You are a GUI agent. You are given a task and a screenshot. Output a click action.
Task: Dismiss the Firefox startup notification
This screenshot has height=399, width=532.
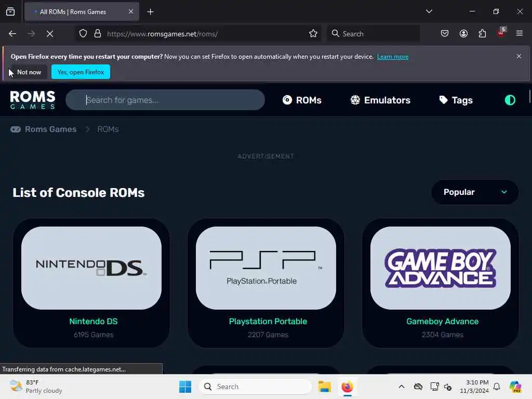[x=519, y=56]
